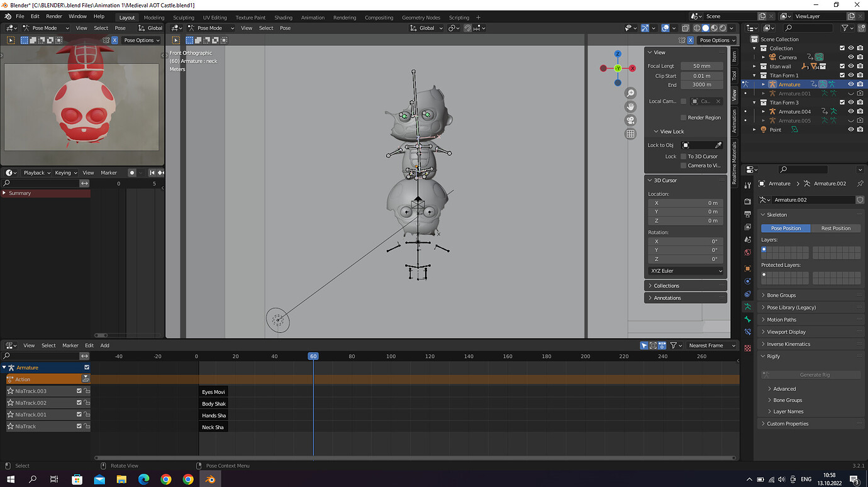Screen dimensions: 868x487
Task: Open XYZ Euler rotation mode dropdown
Action: (x=686, y=271)
